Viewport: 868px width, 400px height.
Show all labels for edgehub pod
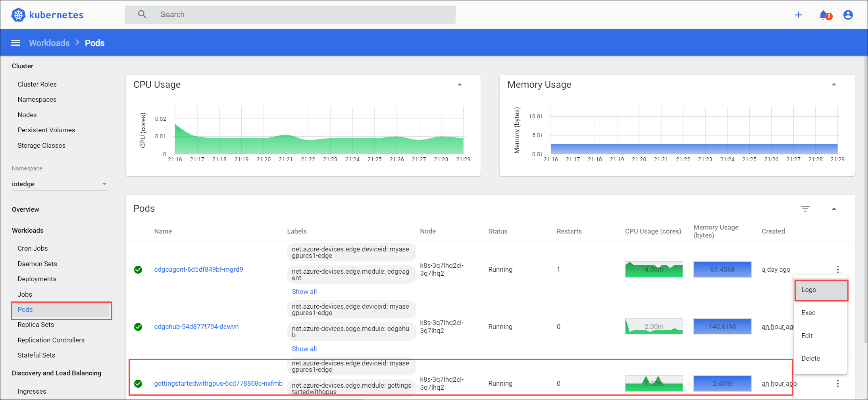pos(304,348)
